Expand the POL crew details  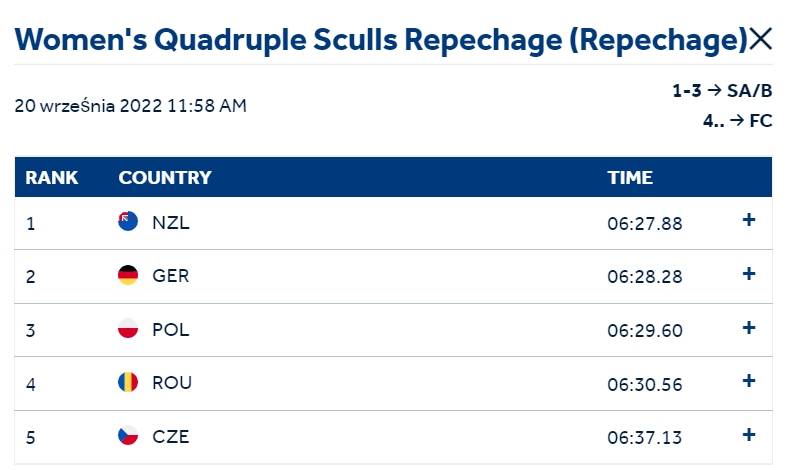point(749,328)
